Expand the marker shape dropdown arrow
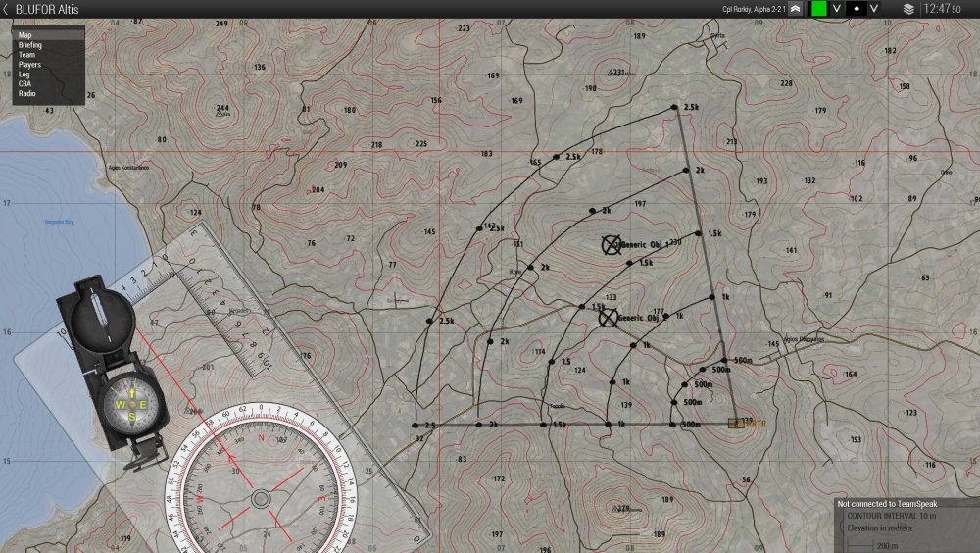Screen dimensions: 980x553 874,9
